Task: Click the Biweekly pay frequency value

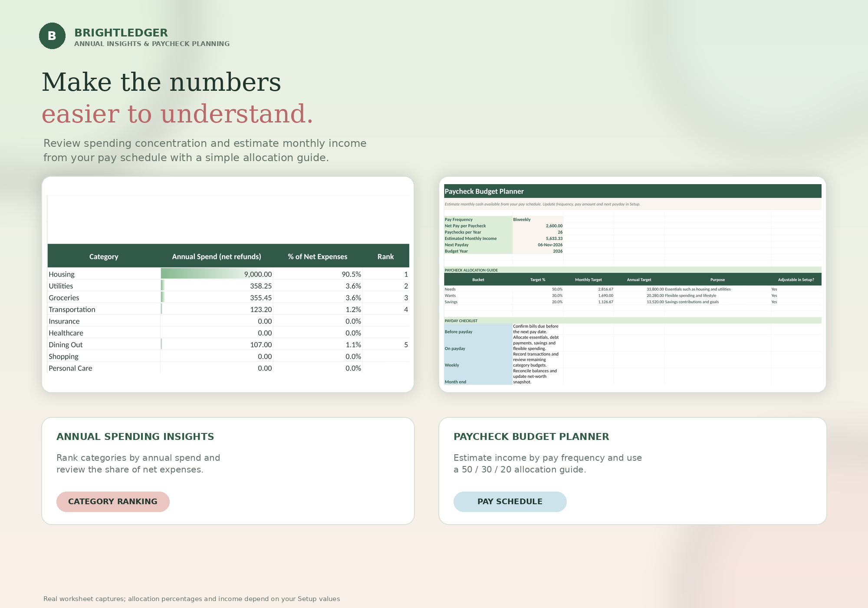Action: click(x=522, y=219)
